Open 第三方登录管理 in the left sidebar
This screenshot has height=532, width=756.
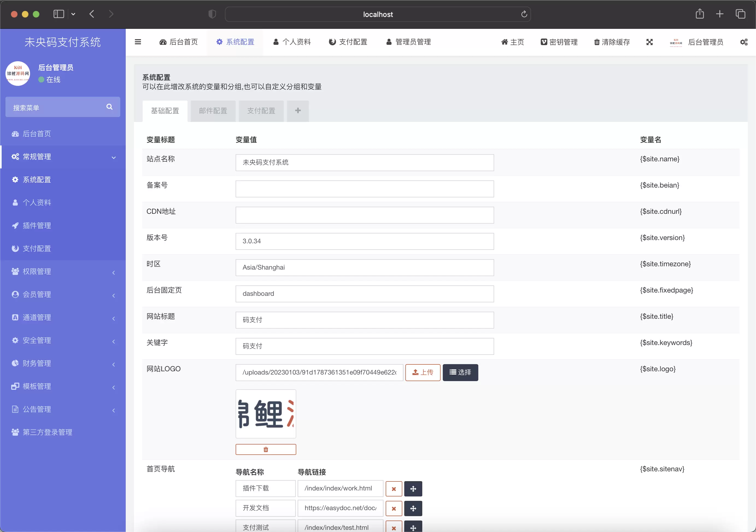pos(63,432)
